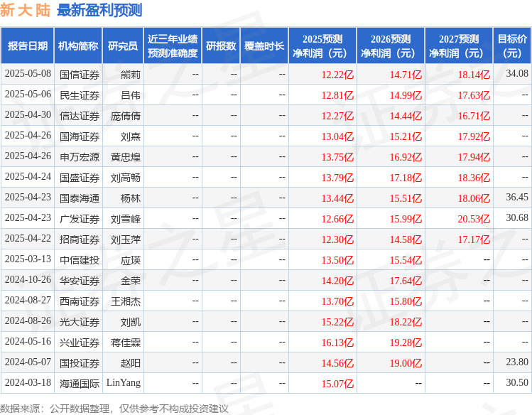This screenshot has width=532, height=415.
Task: Click the 报告日期 column header
Action: (28, 45)
